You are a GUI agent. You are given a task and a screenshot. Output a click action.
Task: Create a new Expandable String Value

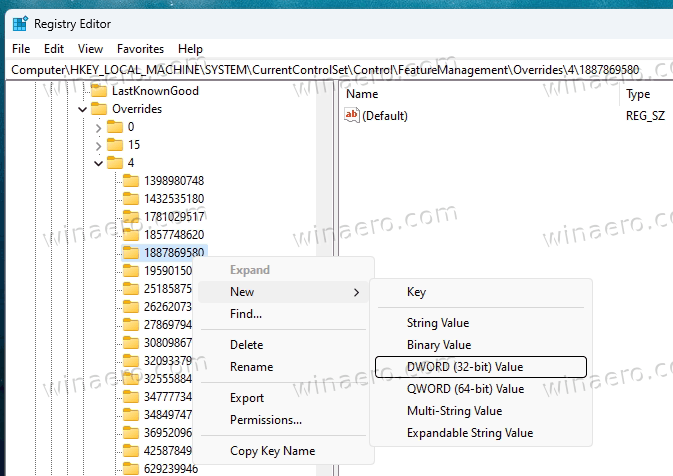point(481,433)
